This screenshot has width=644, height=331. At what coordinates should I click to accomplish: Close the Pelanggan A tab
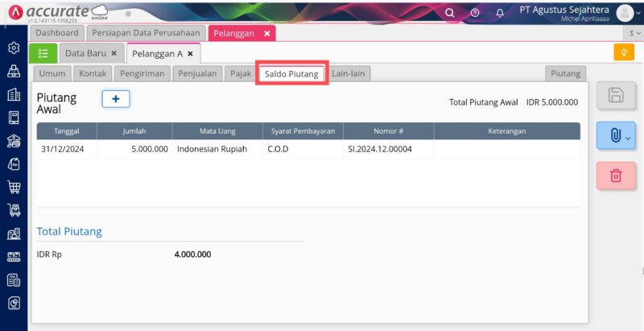190,54
